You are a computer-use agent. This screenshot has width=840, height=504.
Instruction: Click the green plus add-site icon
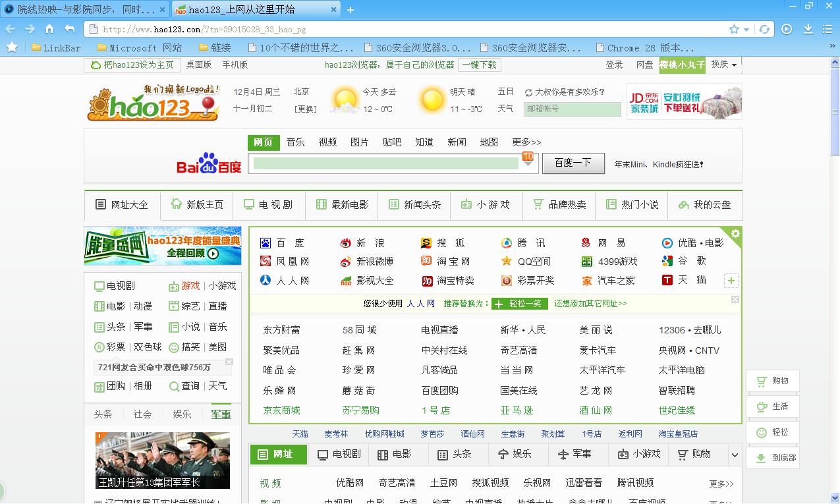[731, 281]
